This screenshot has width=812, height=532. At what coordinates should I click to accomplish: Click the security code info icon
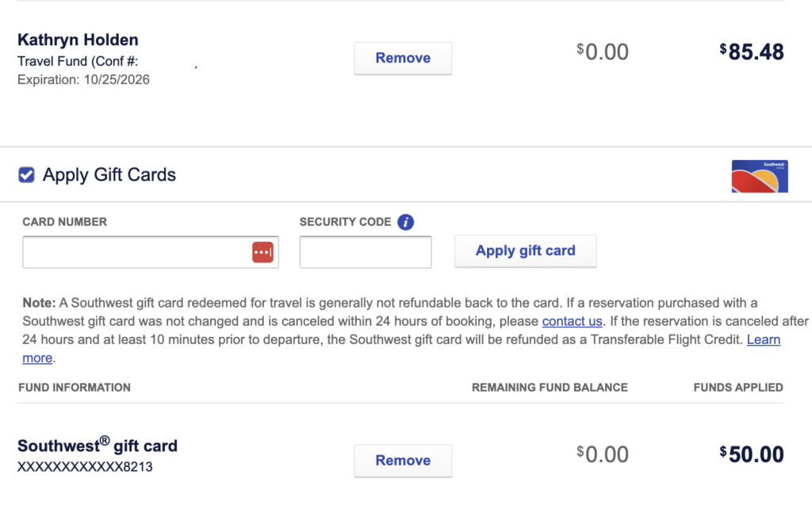click(x=406, y=222)
